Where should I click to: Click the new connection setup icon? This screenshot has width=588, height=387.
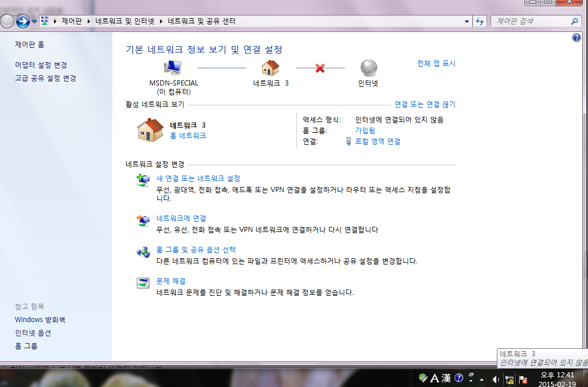(143, 180)
